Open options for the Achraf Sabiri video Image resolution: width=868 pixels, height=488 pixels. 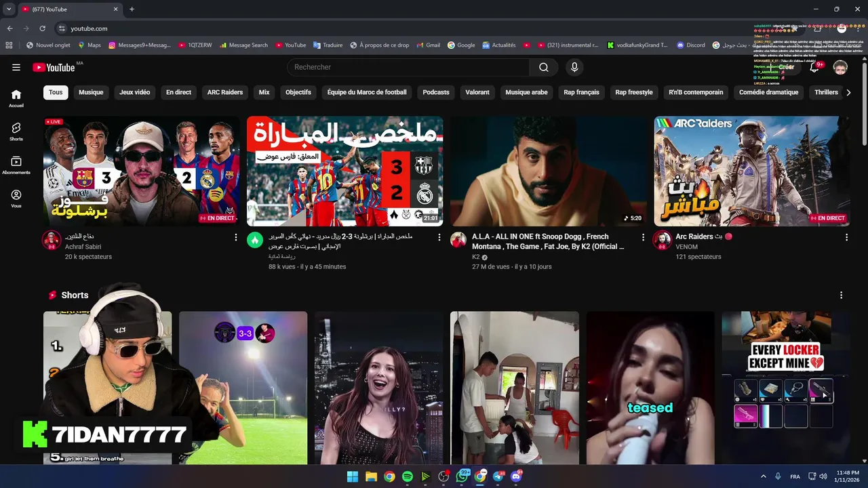click(x=236, y=237)
